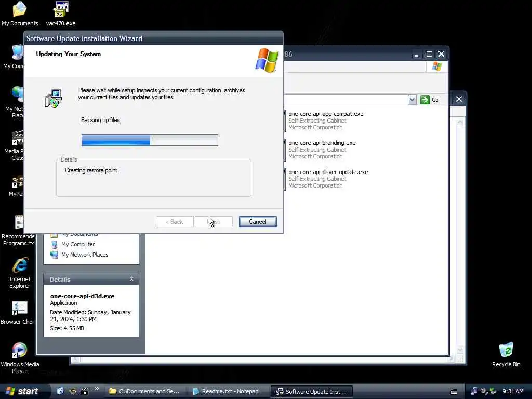Open the My Network Places desktop icon
The image size is (532, 399).
[15, 102]
